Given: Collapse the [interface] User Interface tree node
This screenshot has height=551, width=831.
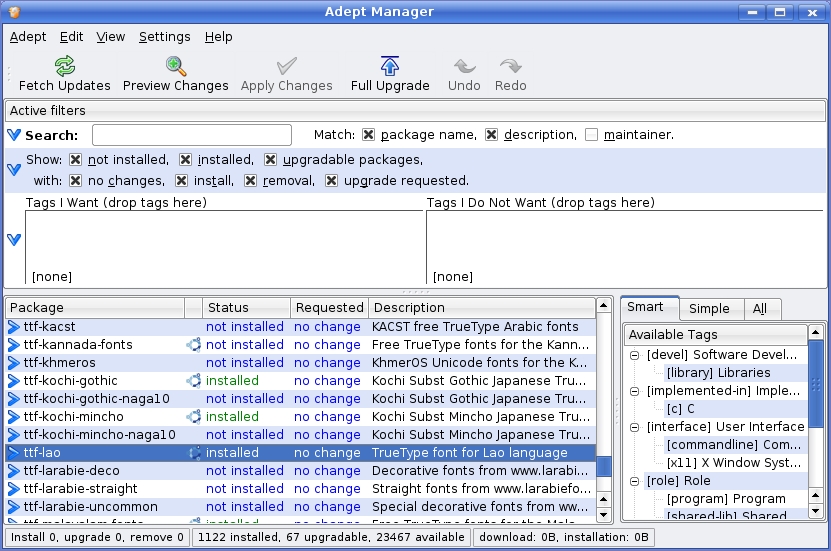Looking at the screenshot, I should (x=635, y=427).
